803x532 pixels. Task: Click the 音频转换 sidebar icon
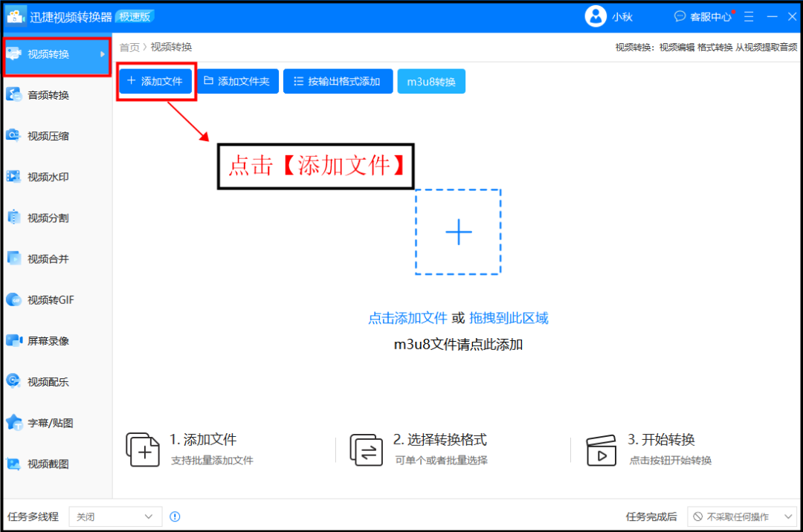[13, 94]
